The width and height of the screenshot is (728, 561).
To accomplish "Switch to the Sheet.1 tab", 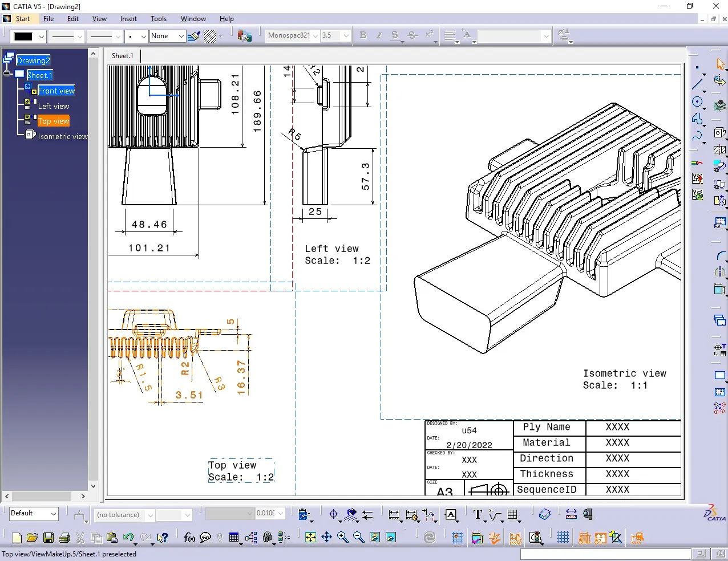I will click(x=122, y=56).
